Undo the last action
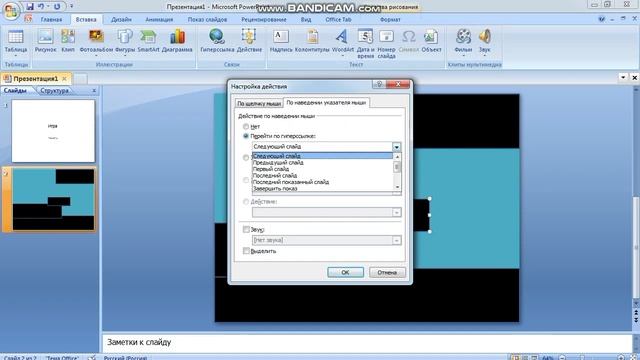This screenshot has height=360, width=640. coord(41,7)
